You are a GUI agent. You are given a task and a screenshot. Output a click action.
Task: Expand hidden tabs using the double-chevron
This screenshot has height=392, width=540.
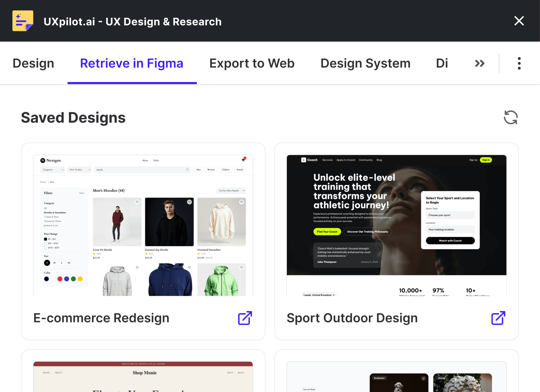pyautogui.click(x=479, y=63)
